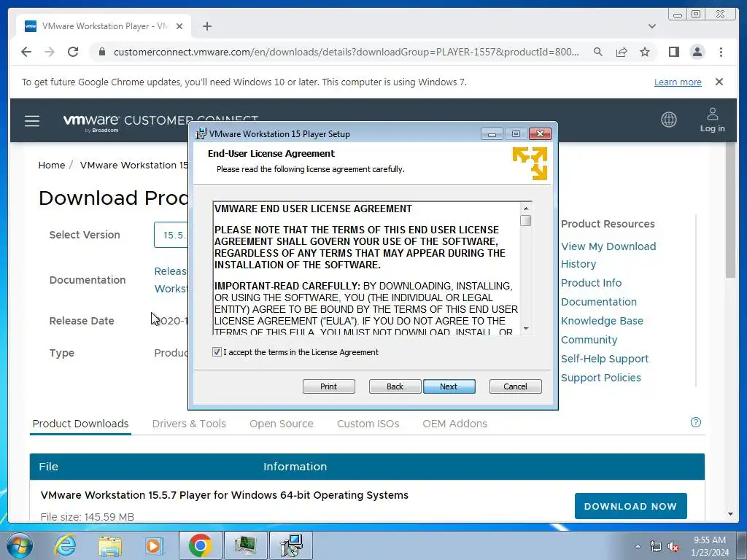Open the Chrome profile avatar menu
This screenshot has width=747, height=560.
point(697,52)
